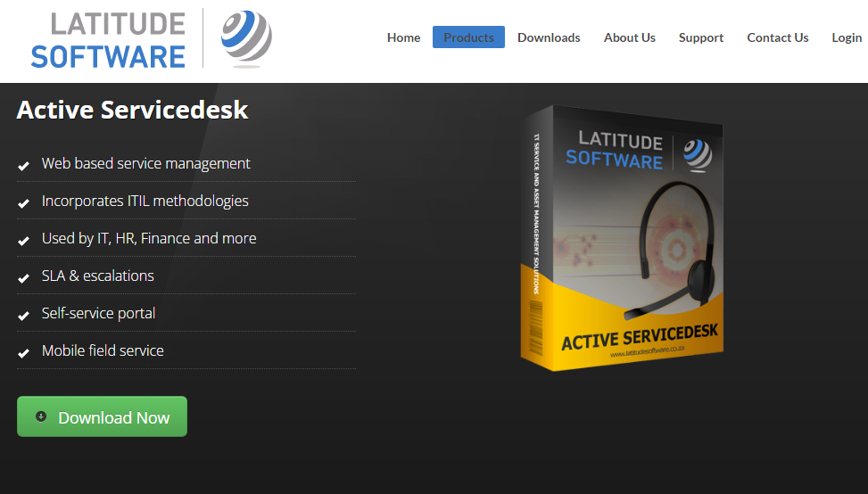Click the checkmark beside Self-service portal
The width and height of the screenshot is (868, 494).
(x=23, y=316)
